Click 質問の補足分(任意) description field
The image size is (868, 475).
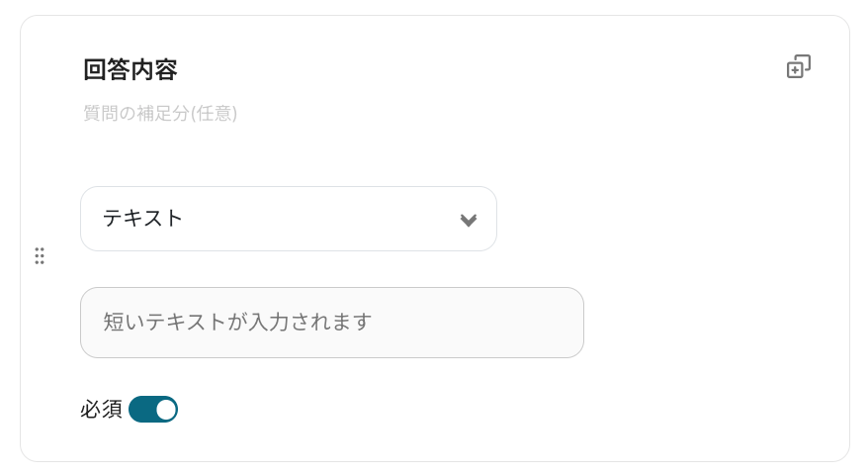click(x=160, y=114)
